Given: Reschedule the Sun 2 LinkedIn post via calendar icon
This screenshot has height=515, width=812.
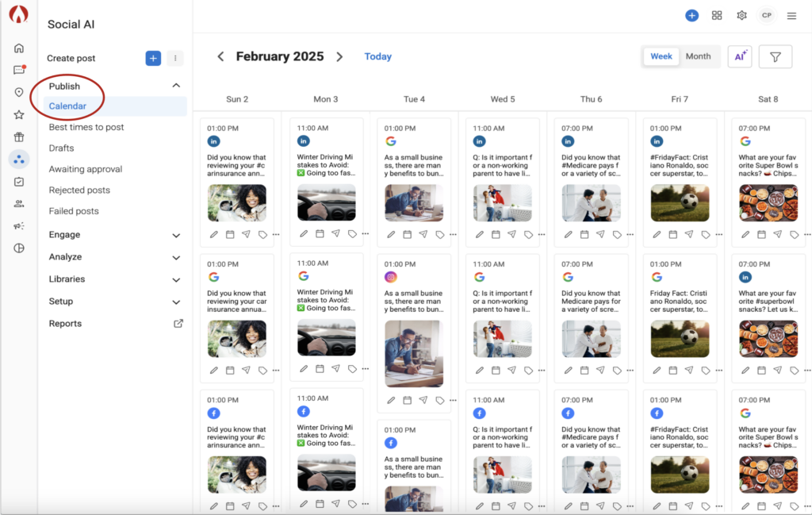Looking at the screenshot, I should (x=230, y=235).
